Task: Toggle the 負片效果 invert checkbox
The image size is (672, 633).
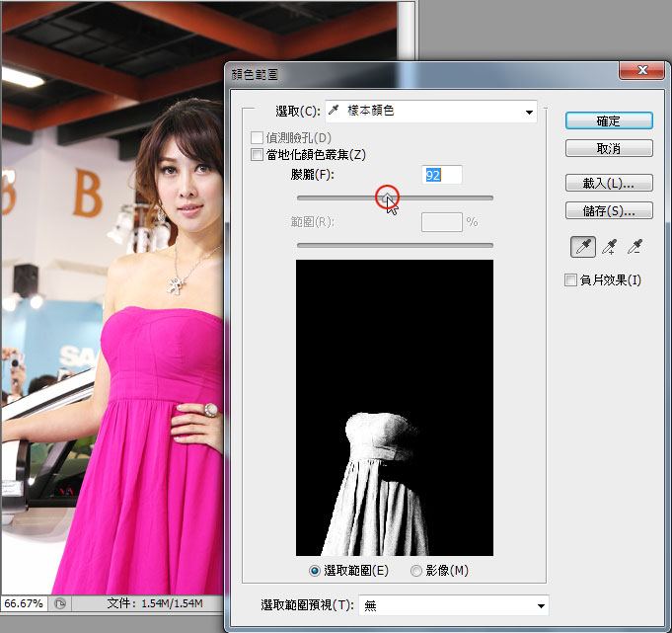Action: point(570,280)
